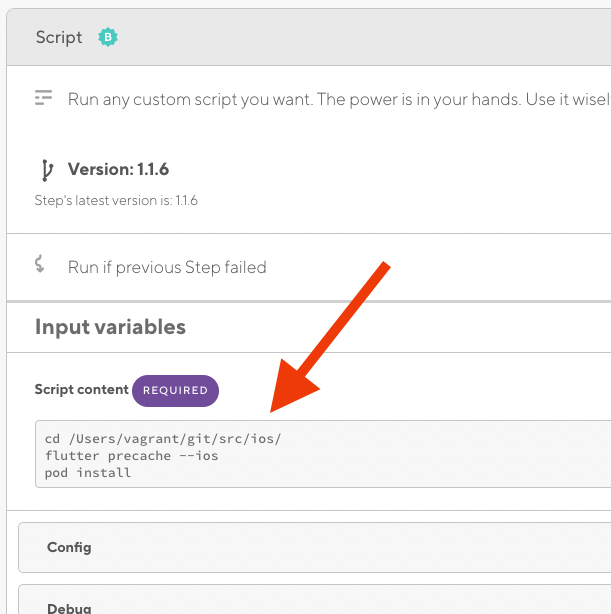This screenshot has height=614, width=611.
Task: Click the description lines icon
Action: pos(43,98)
